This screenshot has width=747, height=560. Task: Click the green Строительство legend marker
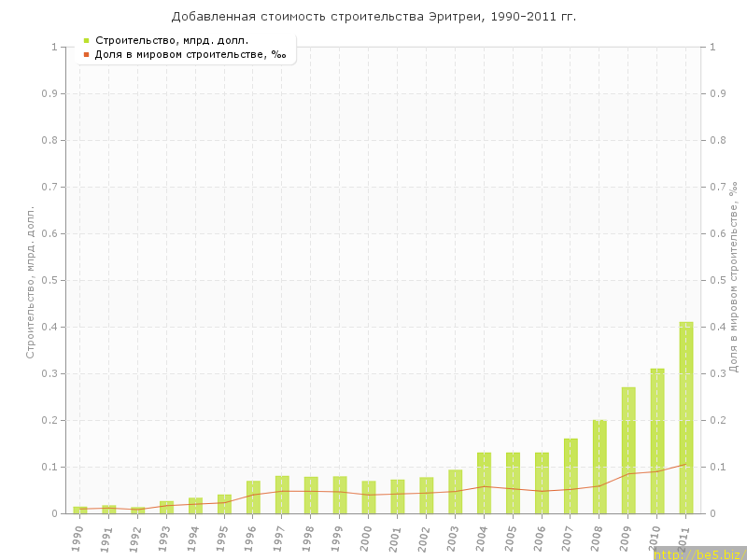click(x=86, y=40)
